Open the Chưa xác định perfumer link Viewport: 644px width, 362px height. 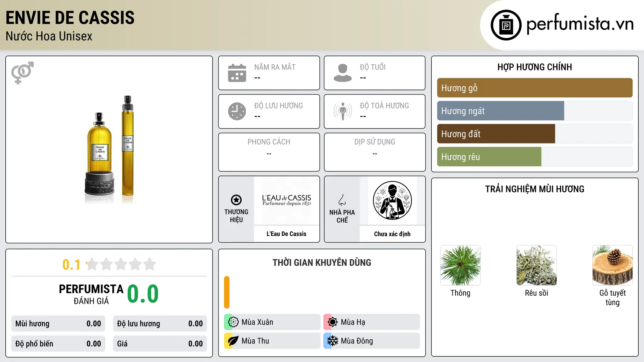pos(392,234)
